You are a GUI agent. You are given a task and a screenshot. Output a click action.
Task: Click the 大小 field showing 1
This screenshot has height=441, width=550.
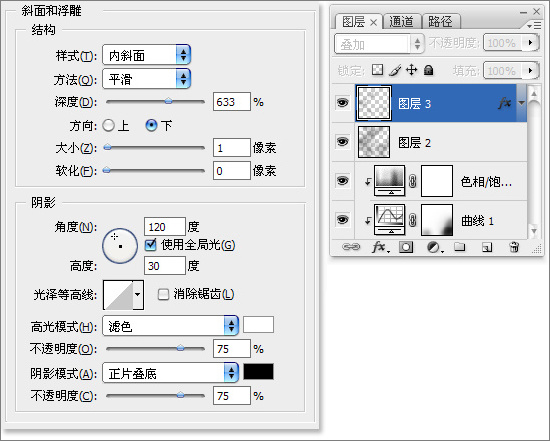coord(232,147)
